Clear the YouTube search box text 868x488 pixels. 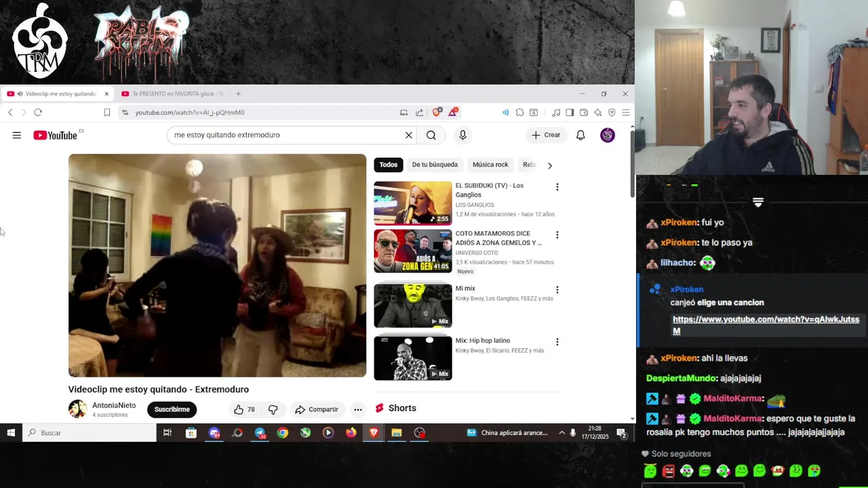click(408, 135)
